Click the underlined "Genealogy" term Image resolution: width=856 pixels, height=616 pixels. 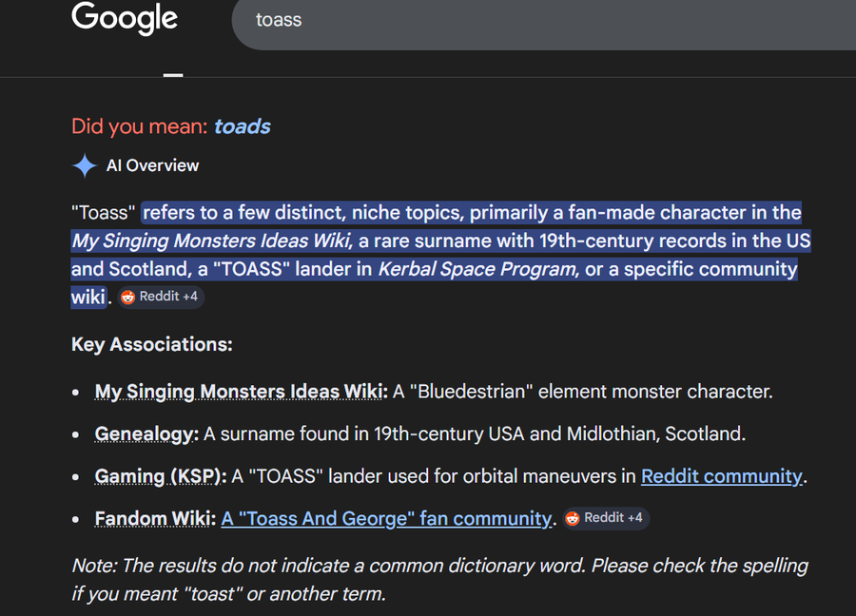146,434
